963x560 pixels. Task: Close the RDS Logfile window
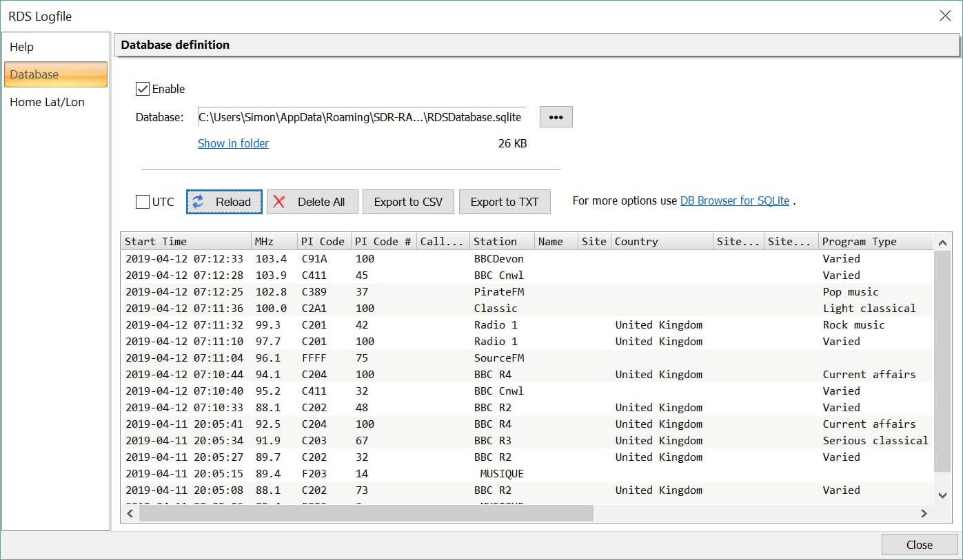(x=945, y=16)
